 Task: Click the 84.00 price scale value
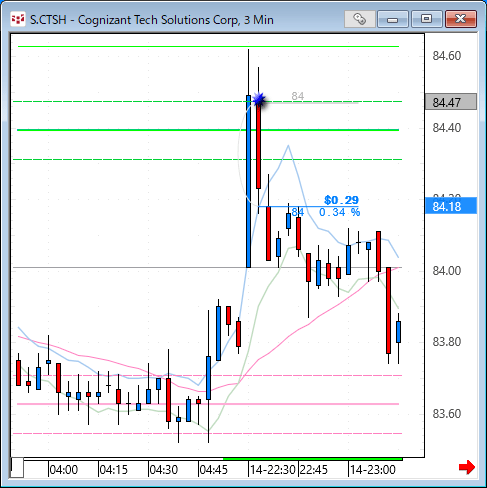click(447, 271)
